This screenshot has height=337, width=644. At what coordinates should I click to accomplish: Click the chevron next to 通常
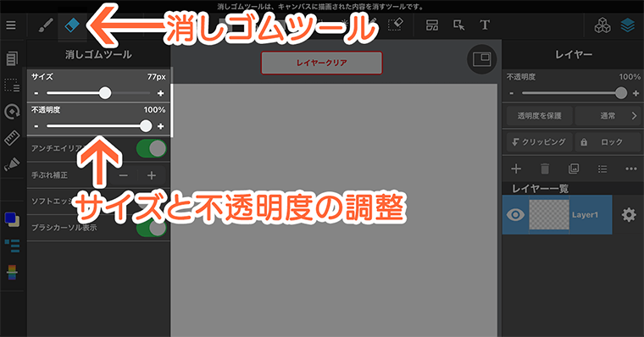[634, 116]
